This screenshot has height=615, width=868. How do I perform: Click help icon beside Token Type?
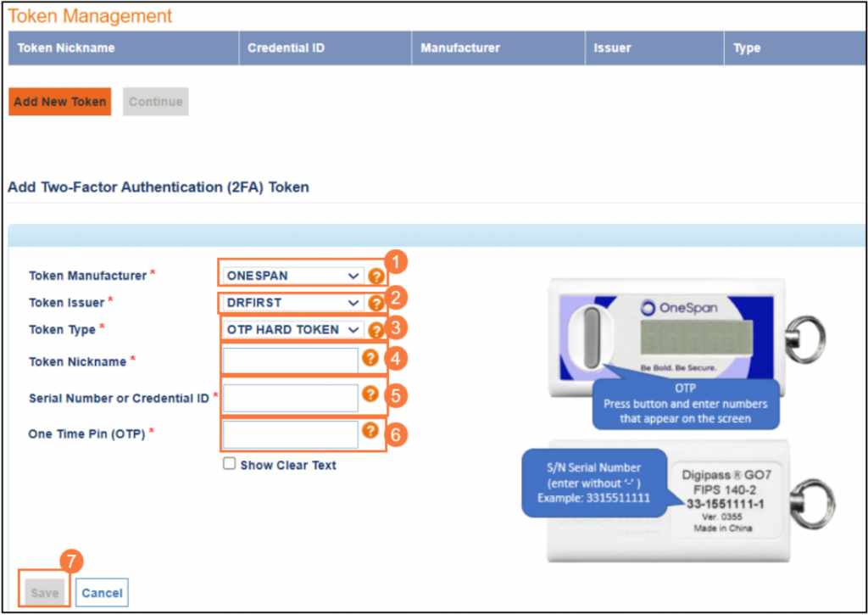(376, 330)
